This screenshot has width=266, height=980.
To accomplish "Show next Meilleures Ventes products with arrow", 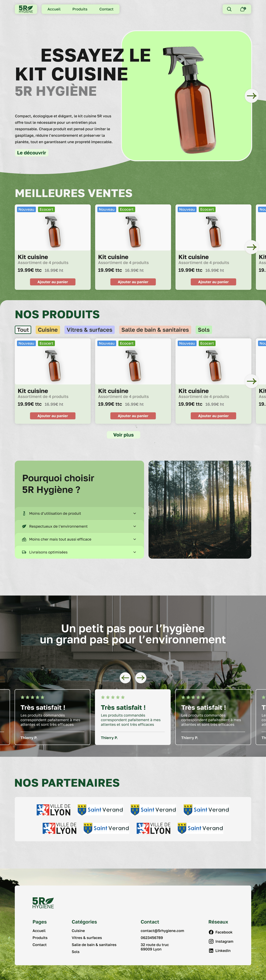I will click(x=252, y=247).
